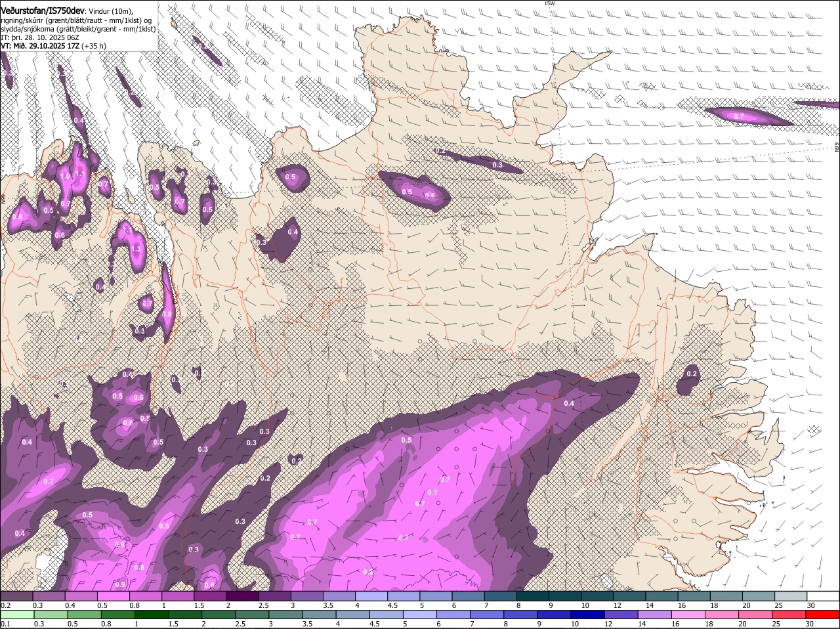Click the '0.2' value in the isolated eastern patch
The image size is (840, 629).
[x=692, y=374]
